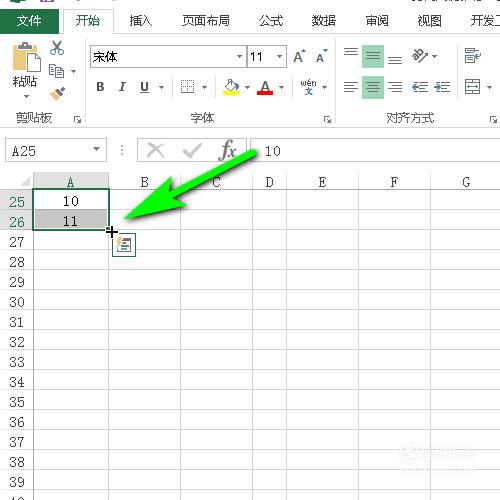Toggle Italic formatting
500x500 pixels.
122,87
